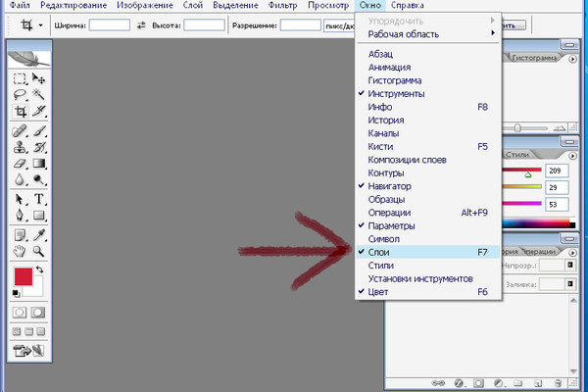This screenshot has height=392, width=588.
Task: Open the Фильтр menu
Action: (x=283, y=5)
